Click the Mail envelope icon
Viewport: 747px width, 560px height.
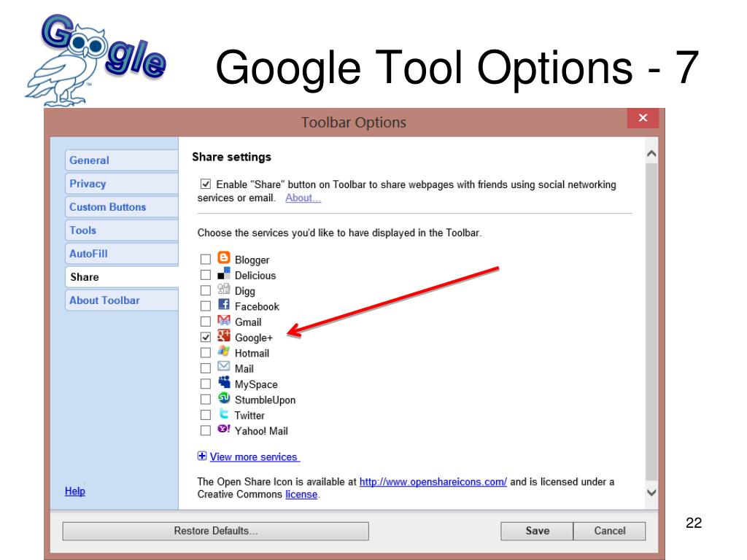223,366
